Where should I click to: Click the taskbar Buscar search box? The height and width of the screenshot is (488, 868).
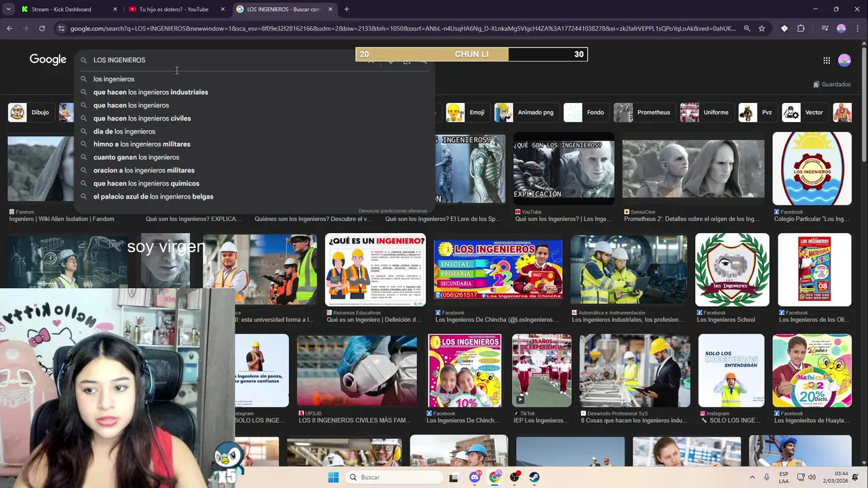click(393, 477)
